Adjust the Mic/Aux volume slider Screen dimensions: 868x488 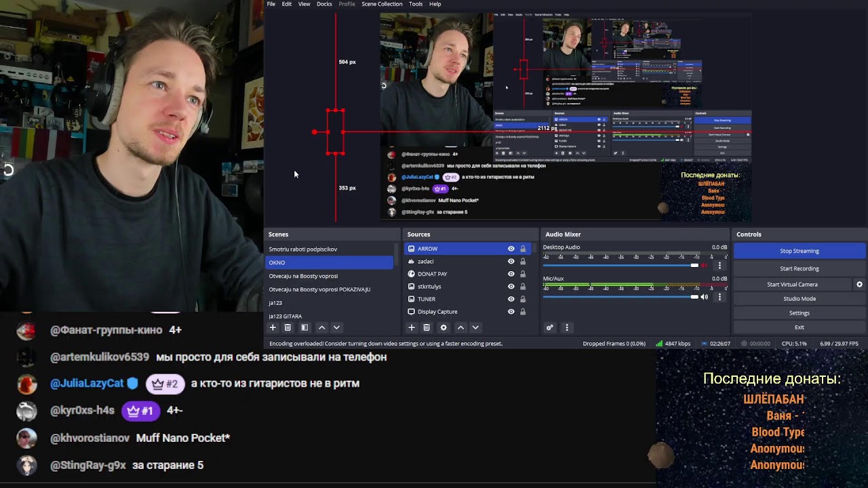click(x=620, y=297)
